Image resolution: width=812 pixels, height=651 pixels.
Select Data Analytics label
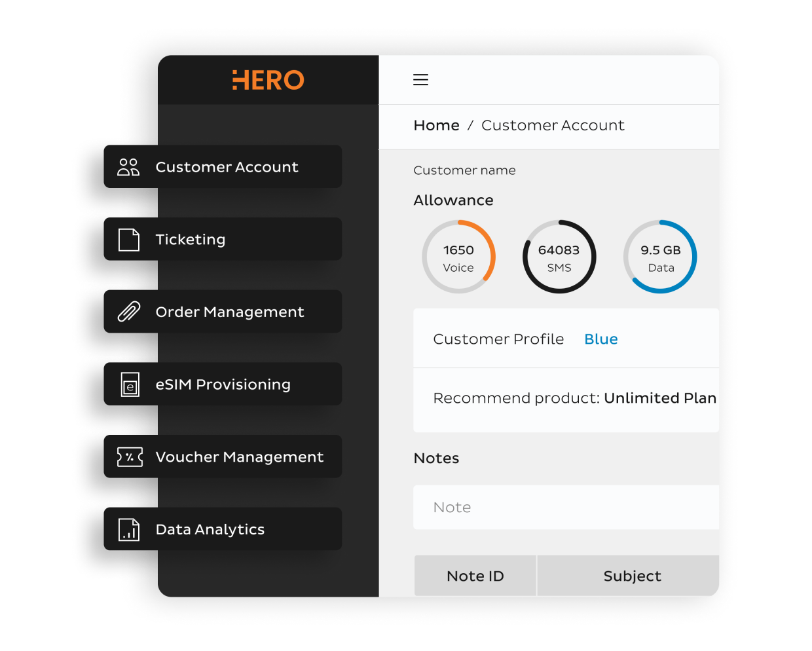210,530
